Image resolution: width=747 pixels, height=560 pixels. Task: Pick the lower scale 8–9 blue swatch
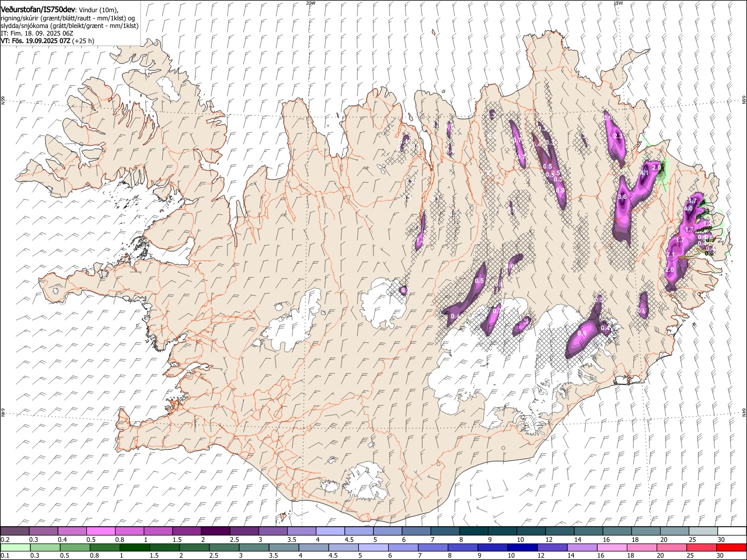point(463,548)
